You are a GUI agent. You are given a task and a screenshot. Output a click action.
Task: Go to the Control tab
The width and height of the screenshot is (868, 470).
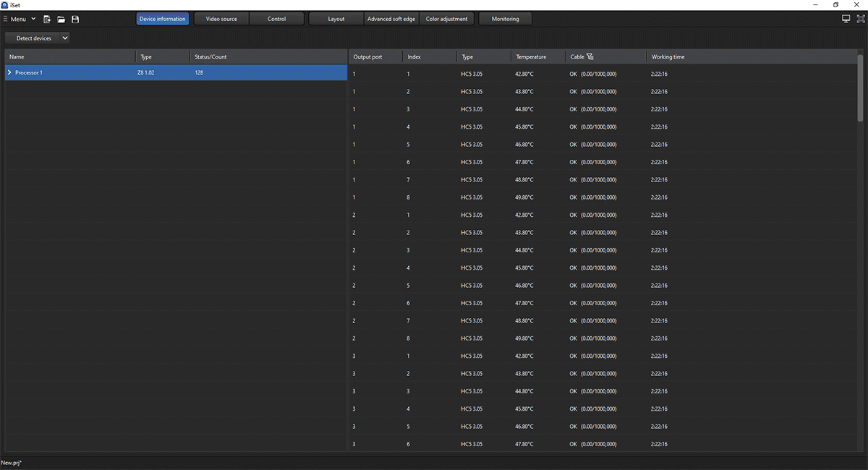click(x=276, y=19)
